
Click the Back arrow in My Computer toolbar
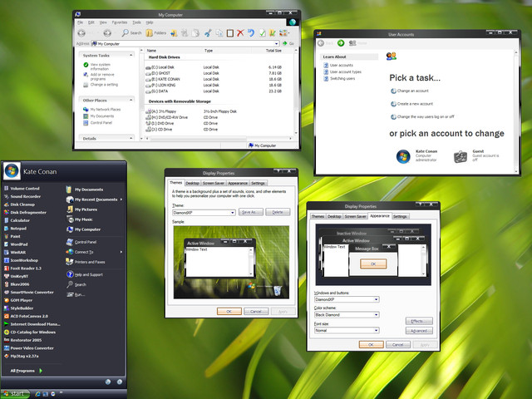tap(81, 33)
